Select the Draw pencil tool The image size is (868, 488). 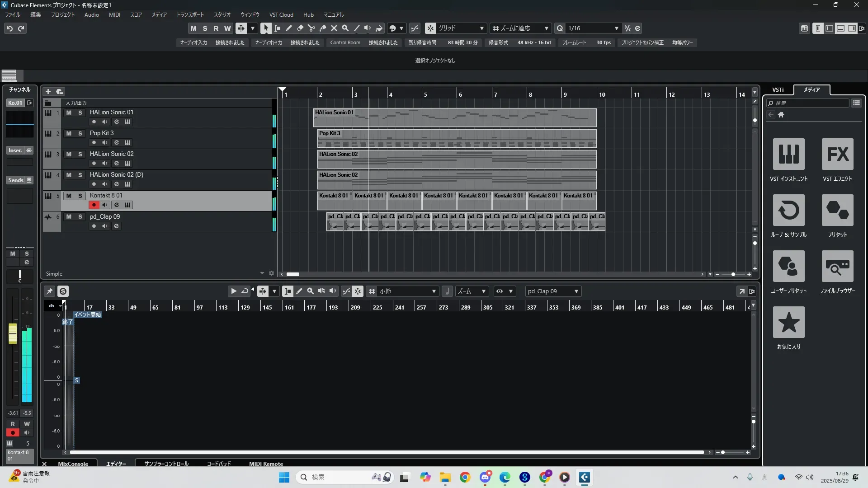click(289, 28)
